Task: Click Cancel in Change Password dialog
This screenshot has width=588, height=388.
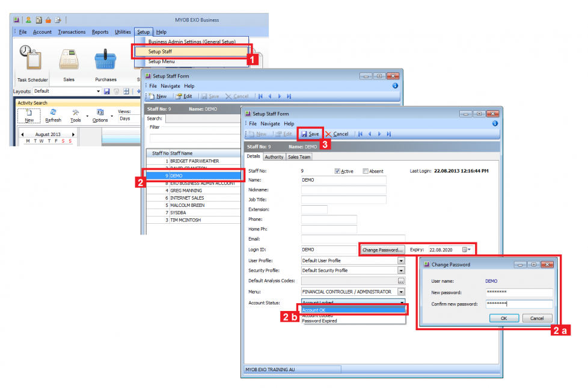Action: click(537, 318)
